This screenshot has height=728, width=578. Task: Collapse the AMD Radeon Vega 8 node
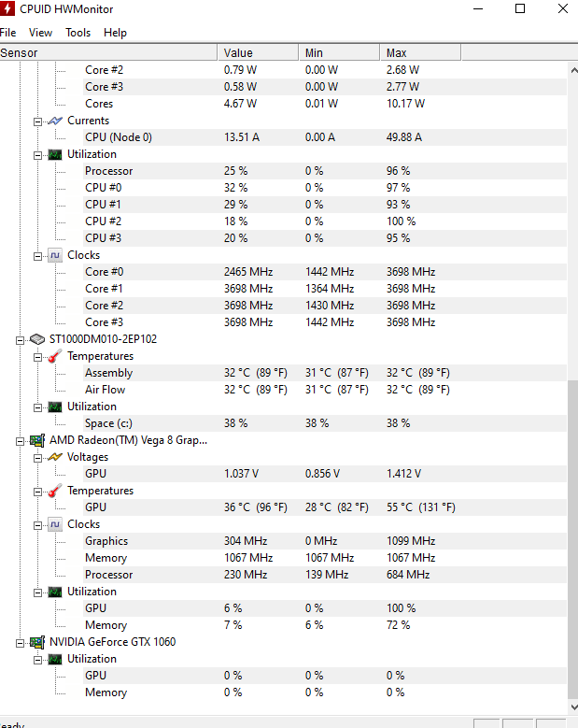(20, 441)
